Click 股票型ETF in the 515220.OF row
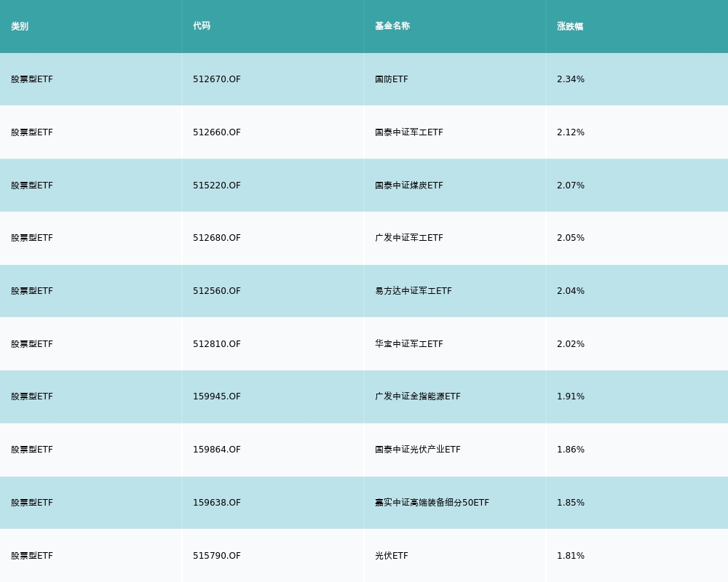The height and width of the screenshot is (582, 728). (x=32, y=186)
